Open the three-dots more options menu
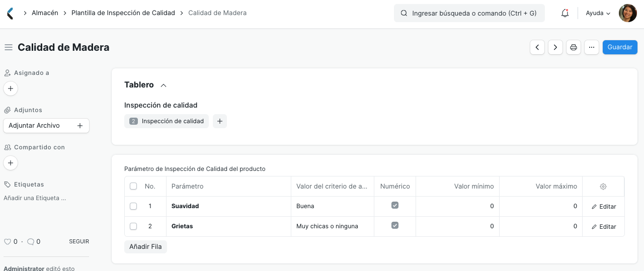The image size is (644, 271). coord(592,47)
